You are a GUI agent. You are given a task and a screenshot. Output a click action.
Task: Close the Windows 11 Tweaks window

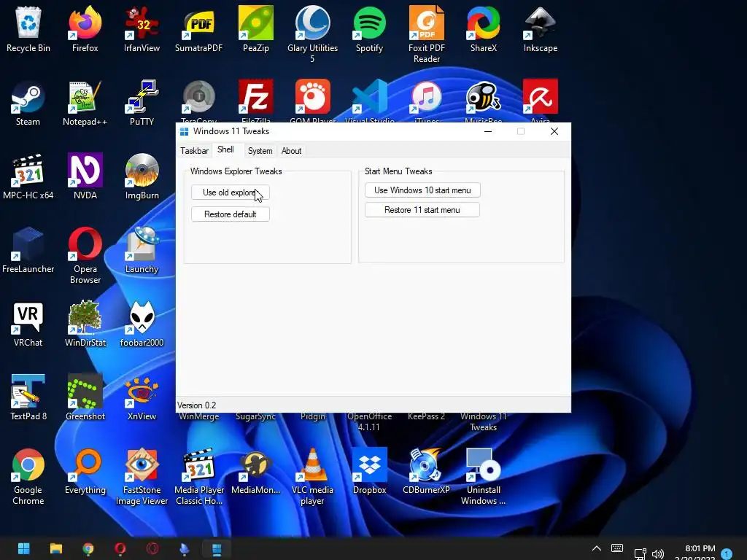554,131
